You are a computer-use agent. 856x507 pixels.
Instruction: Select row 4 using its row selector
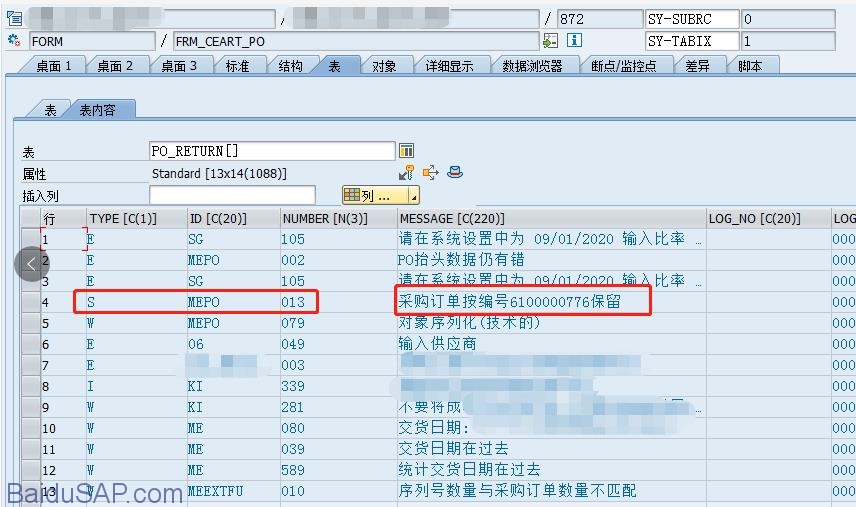click(x=31, y=302)
